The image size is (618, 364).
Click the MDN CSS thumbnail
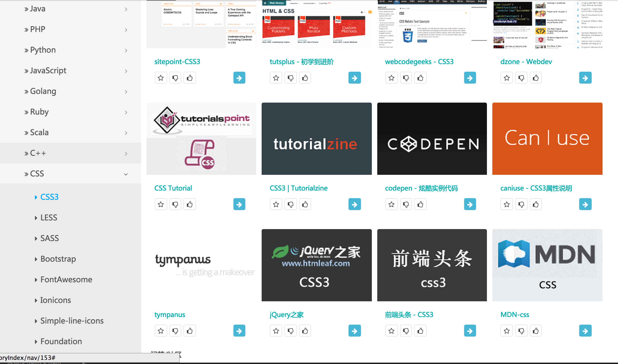tap(547, 265)
